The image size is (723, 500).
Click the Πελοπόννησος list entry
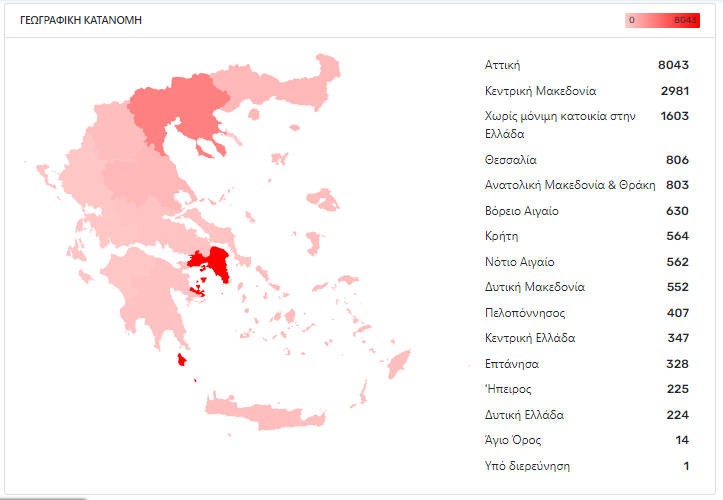point(587,313)
